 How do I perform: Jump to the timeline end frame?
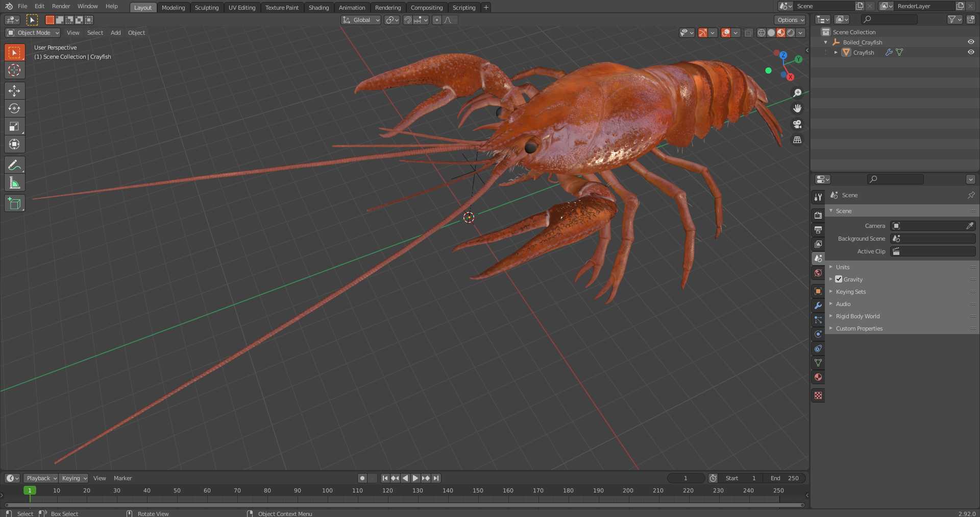click(436, 478)
